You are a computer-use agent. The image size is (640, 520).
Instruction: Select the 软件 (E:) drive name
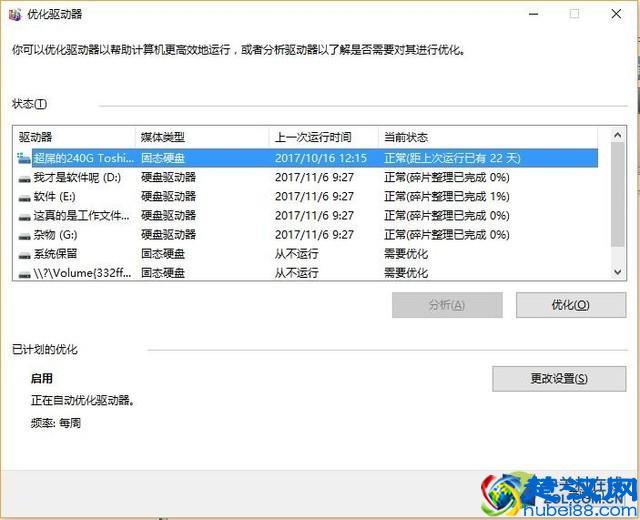coord(54,197)
